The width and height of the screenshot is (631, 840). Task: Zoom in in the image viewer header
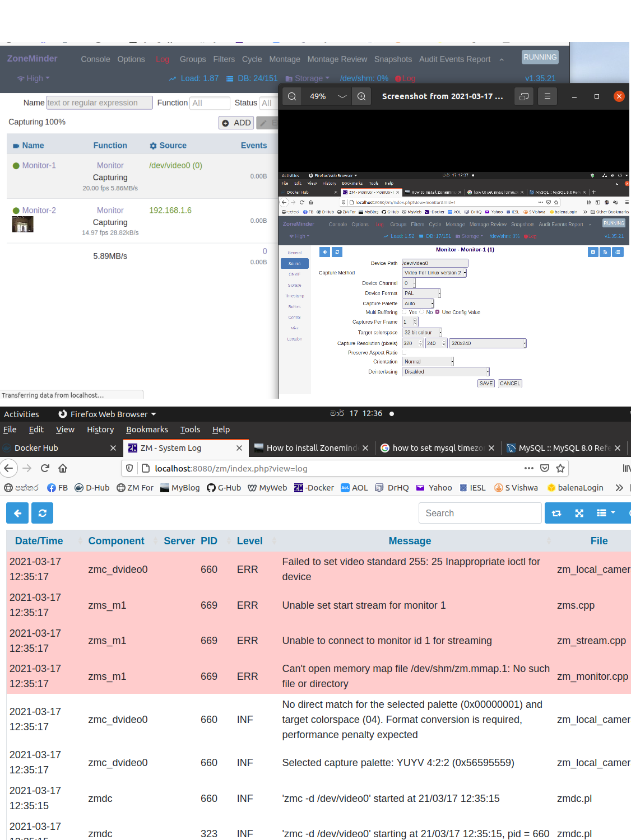pos(361,96)
